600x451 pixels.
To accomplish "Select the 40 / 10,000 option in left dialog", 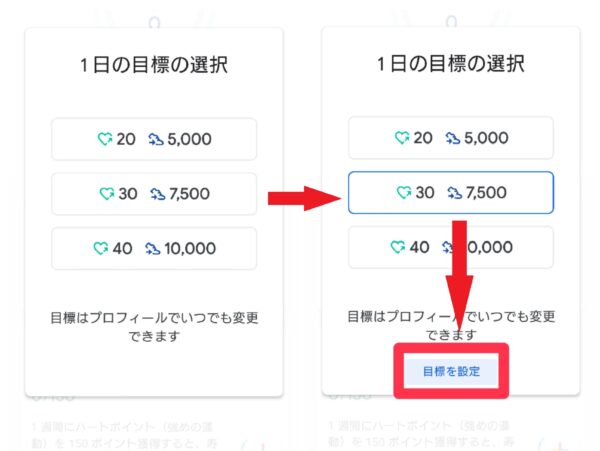I will (154, 249).
